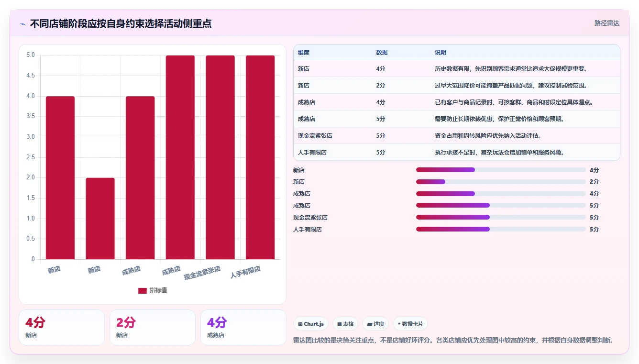This screenshot has height=364, width=639.
Task: Select the title 不同店铺阶段应按自身约束选择活动侧重点
Action: tap(121, 23)
